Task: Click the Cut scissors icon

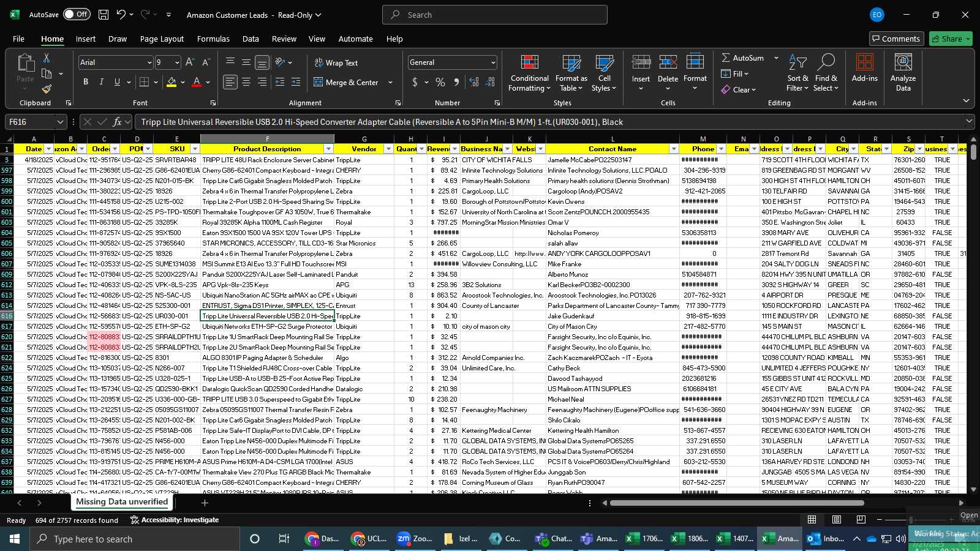Action: click(46, 58)
